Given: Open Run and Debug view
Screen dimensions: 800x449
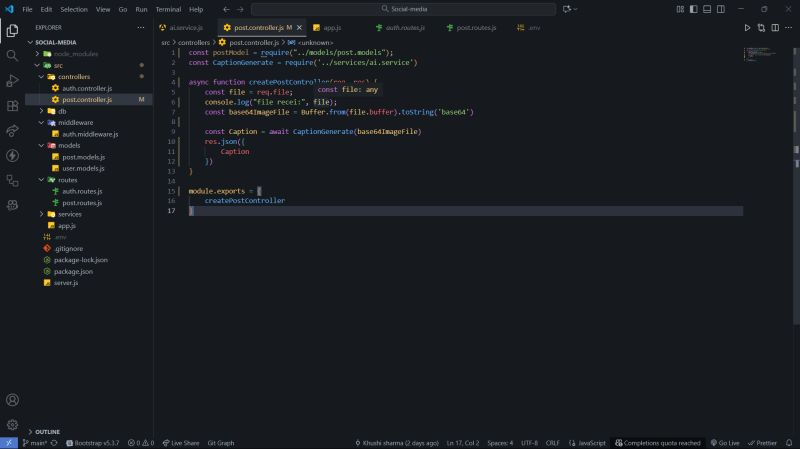Looking at the screenshot, I should (x=12, y=81).
